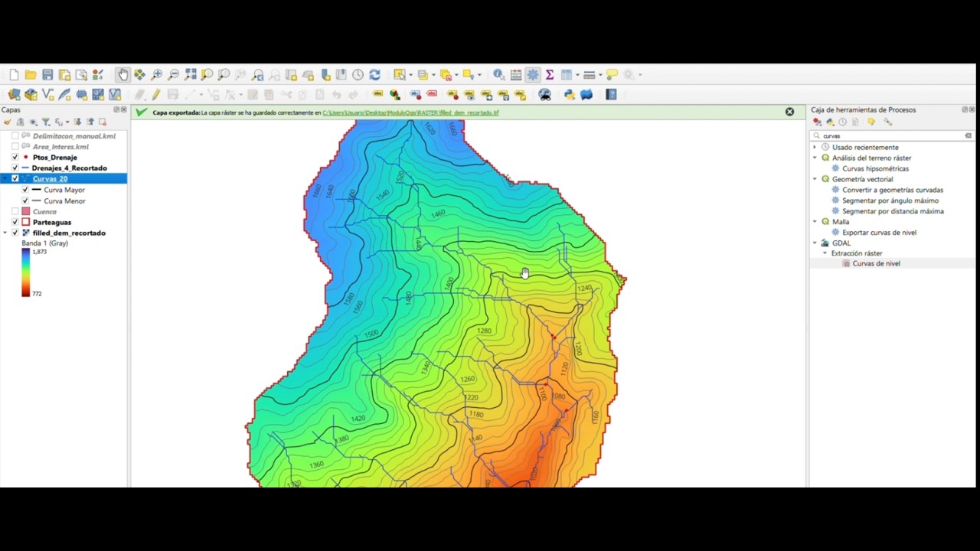Collapse the GDAL provider group
Viewport: 980px width, 551px height.
(x=815, y=243)
